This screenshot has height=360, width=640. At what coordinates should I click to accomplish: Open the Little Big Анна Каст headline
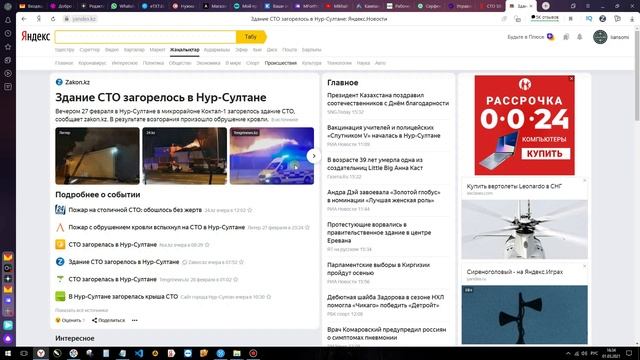point(375,164)
